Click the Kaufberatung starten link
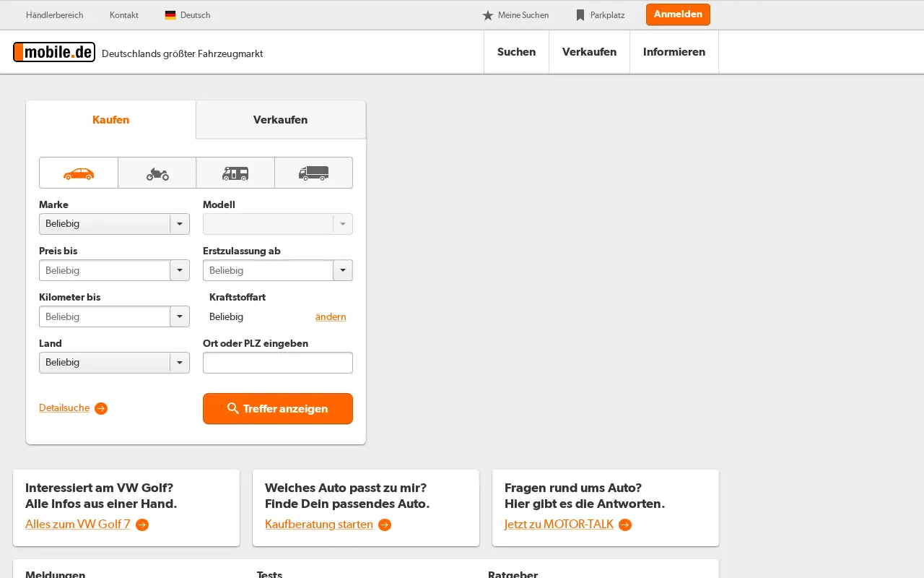Image resolution: width=924 pixels, height=578 pixels. [319, 525]
